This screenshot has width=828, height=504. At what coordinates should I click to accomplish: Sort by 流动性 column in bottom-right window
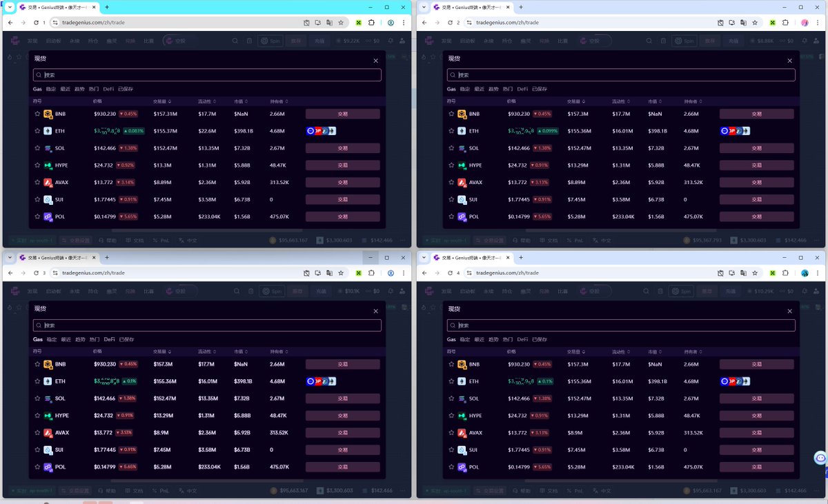[621, 352]
